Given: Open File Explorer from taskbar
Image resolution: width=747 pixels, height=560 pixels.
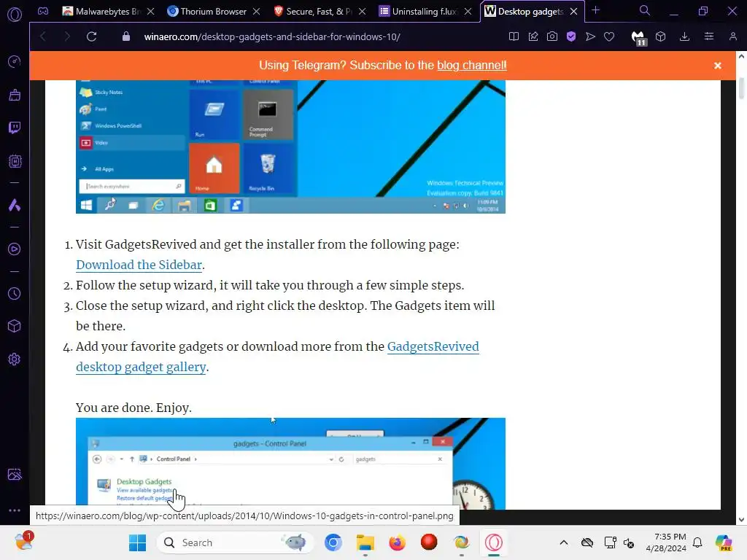Looking at the screenshot, I should (x=365, y=542).
